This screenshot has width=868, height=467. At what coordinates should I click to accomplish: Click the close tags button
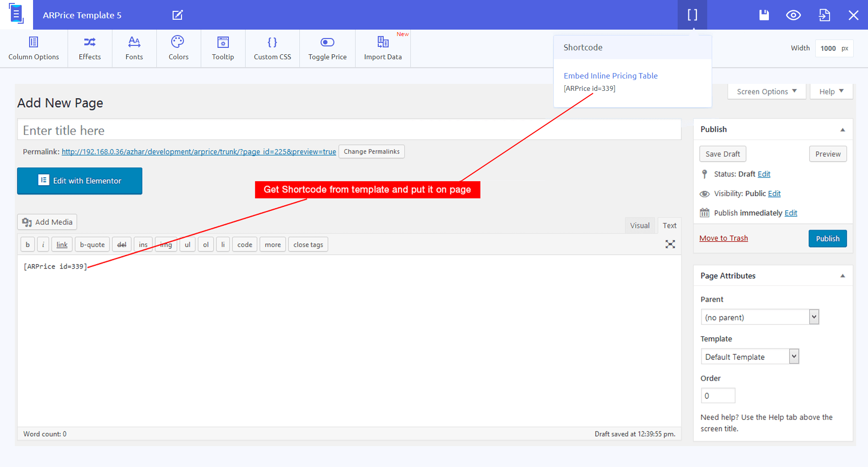click(308, 244)
